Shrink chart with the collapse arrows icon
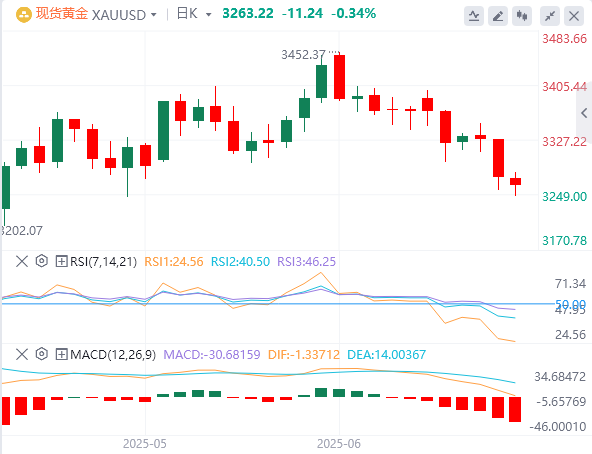 [550, 16]
